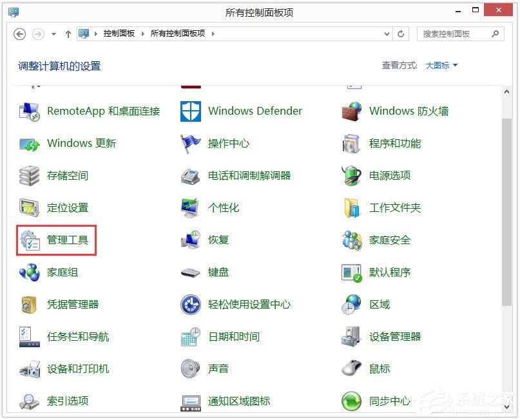Refresh the current view
Image resolution: width=520 pixels, height=420 pixels.
click(x=401, y=33)
